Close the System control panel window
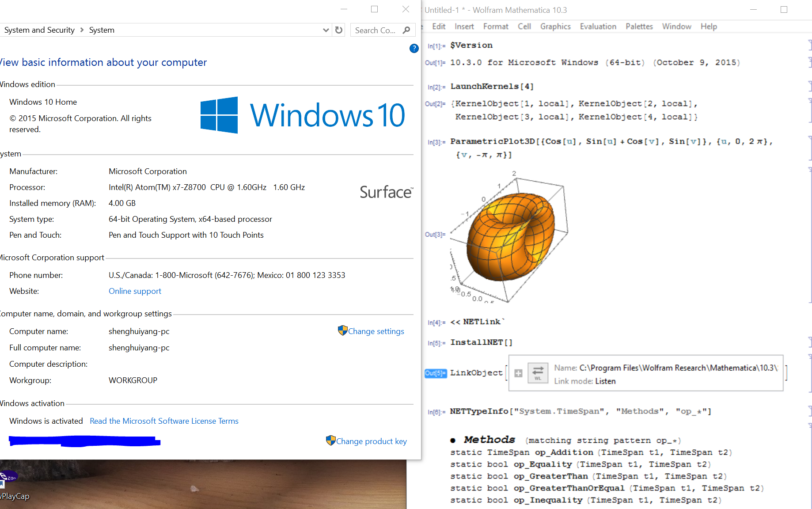 [406, 9]
